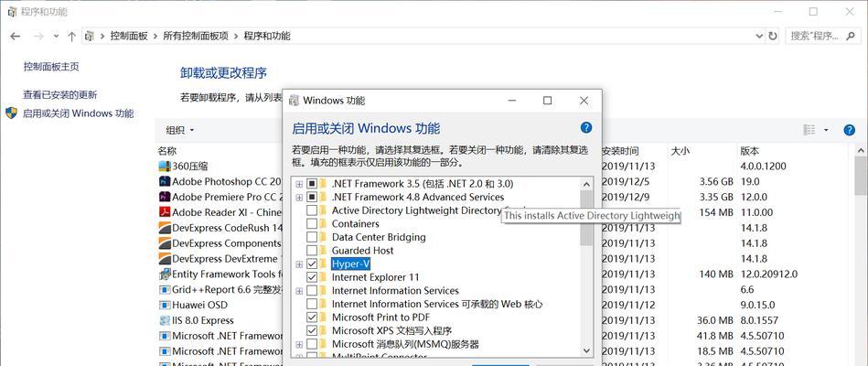Click 控制面板 breadcrumb in address bar
The width and height of the screenshot is (868, 366).
click(x=129, y=36)
